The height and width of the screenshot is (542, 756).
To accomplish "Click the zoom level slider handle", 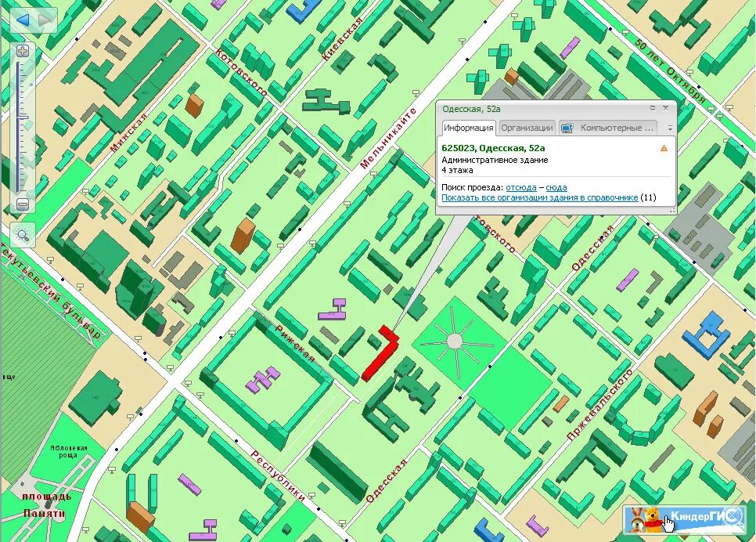I will point(23,117).
